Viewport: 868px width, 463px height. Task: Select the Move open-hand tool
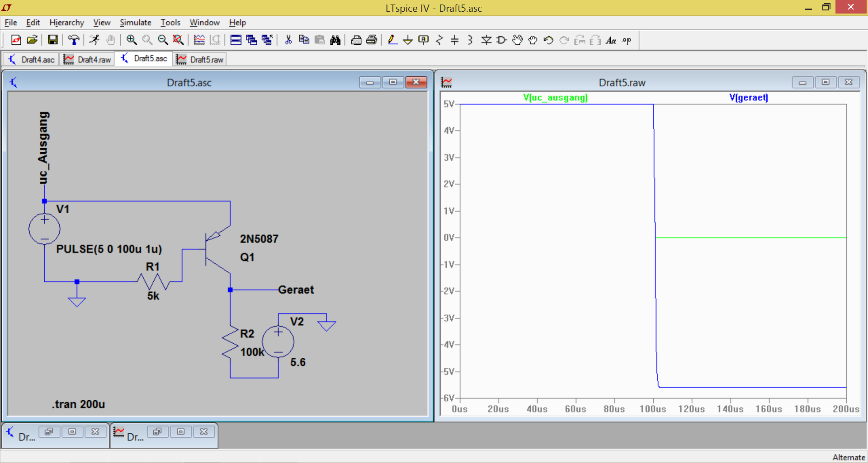click(x=518, y=40)
